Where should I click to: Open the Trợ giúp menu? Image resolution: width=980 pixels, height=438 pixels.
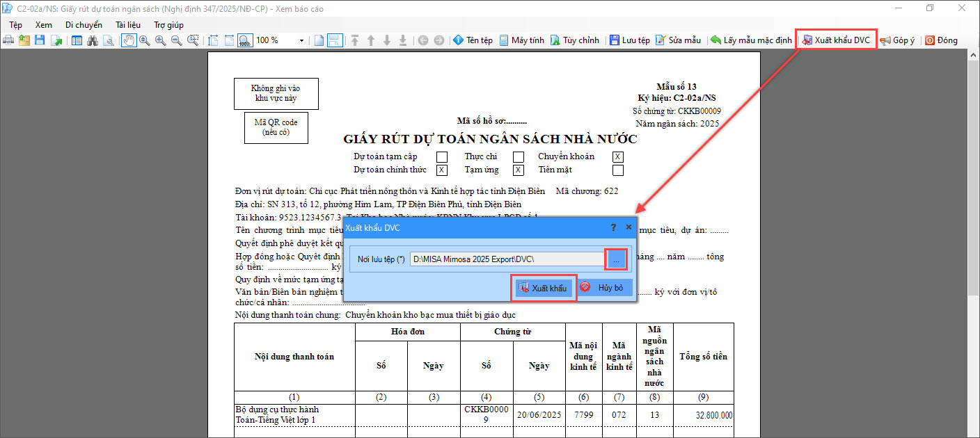coord(168,25)
